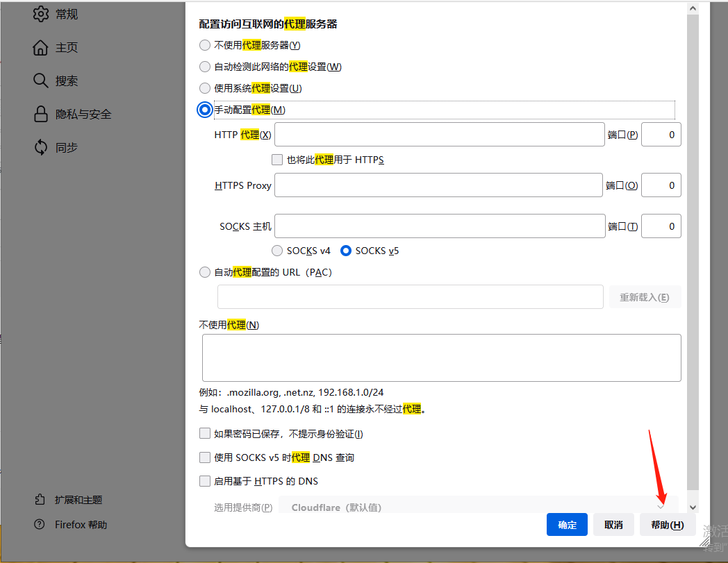Enable 启用基于 HTTPS 的 DNS
This screenshot has width=728, height=563.
205,480
